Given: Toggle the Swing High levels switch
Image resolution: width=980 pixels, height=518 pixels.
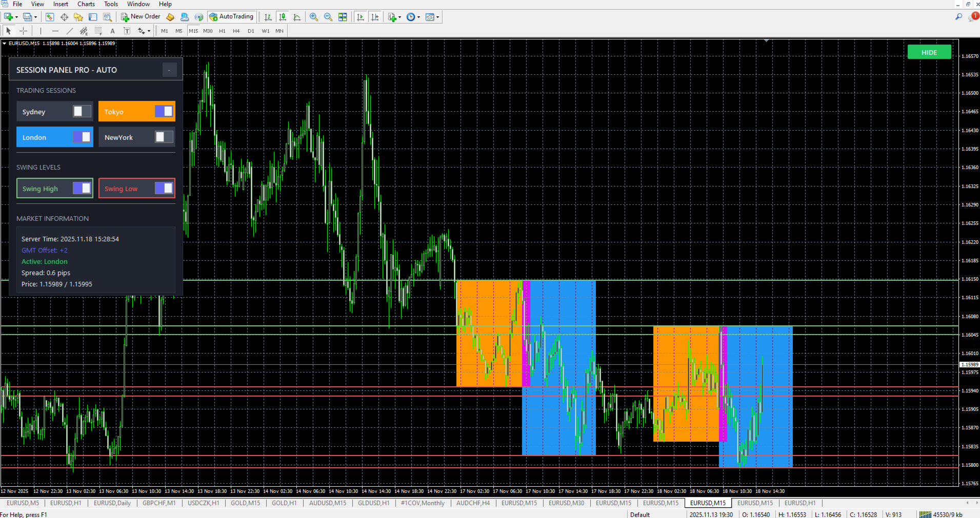Looking at the screenshot, I should 82,188.
